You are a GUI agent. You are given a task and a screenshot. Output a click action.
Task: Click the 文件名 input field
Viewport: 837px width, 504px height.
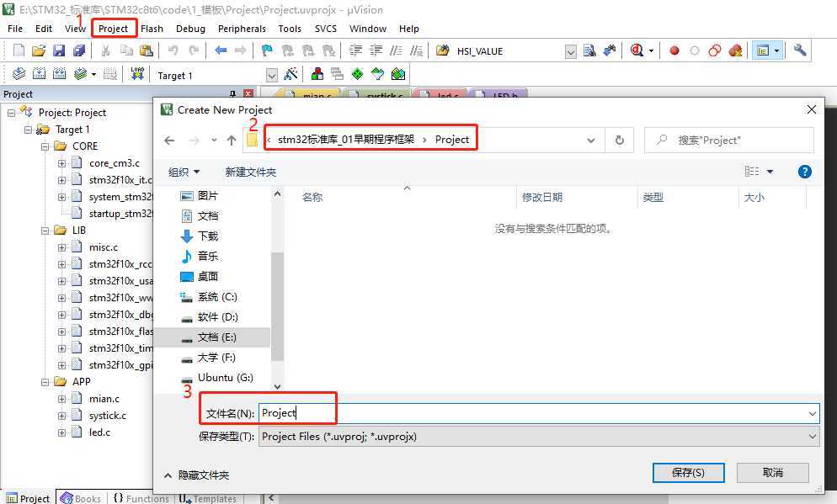539,413
